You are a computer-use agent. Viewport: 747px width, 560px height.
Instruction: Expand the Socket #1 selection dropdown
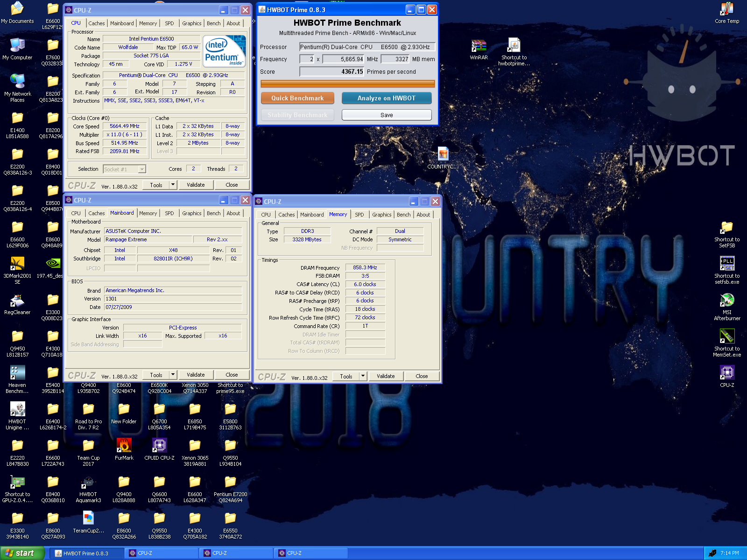coord(142,169)
